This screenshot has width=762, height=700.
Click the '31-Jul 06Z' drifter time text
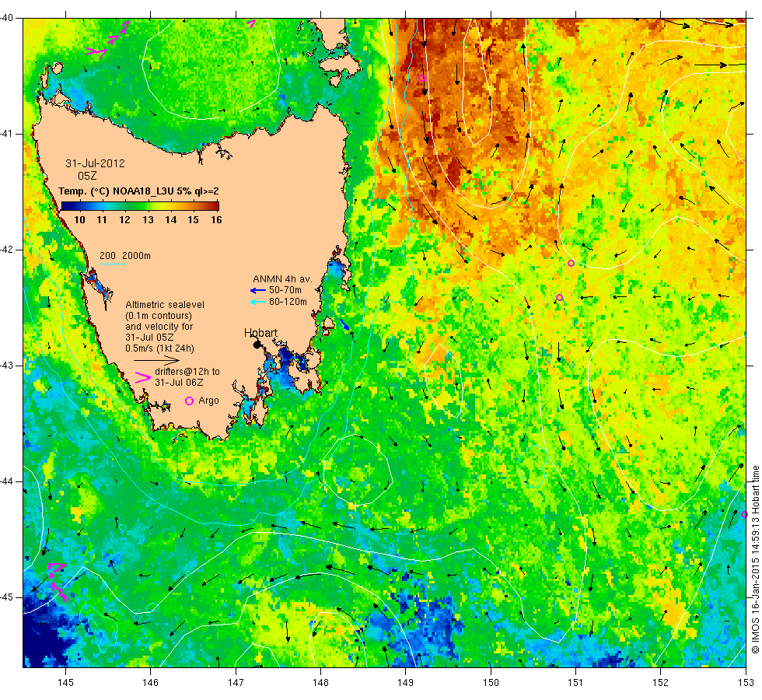coord(179,383)
